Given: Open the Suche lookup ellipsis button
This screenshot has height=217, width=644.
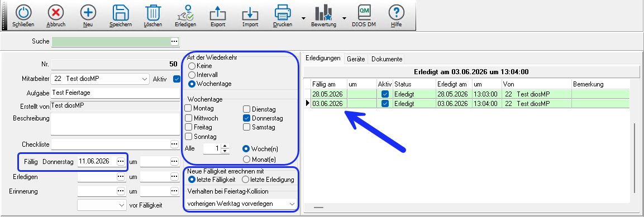Looking at the screenshot, I should coord(175,41).
